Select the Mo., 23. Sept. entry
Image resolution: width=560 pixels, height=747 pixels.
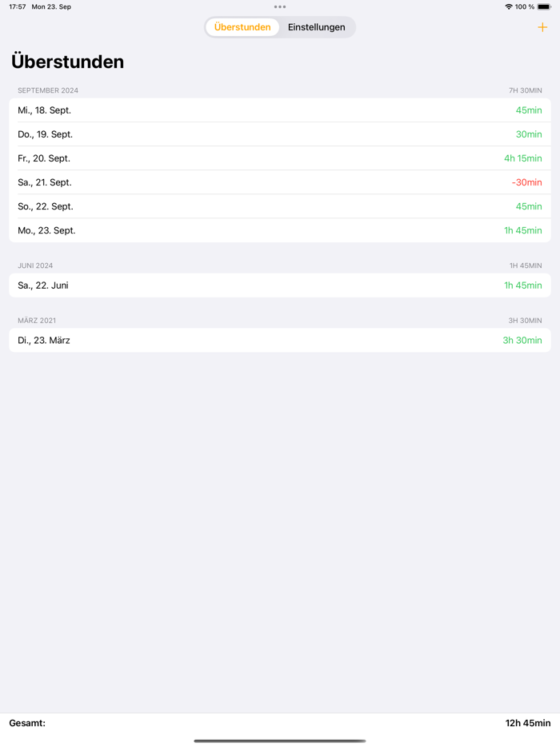pyautogui.click(x=280, y=230)
